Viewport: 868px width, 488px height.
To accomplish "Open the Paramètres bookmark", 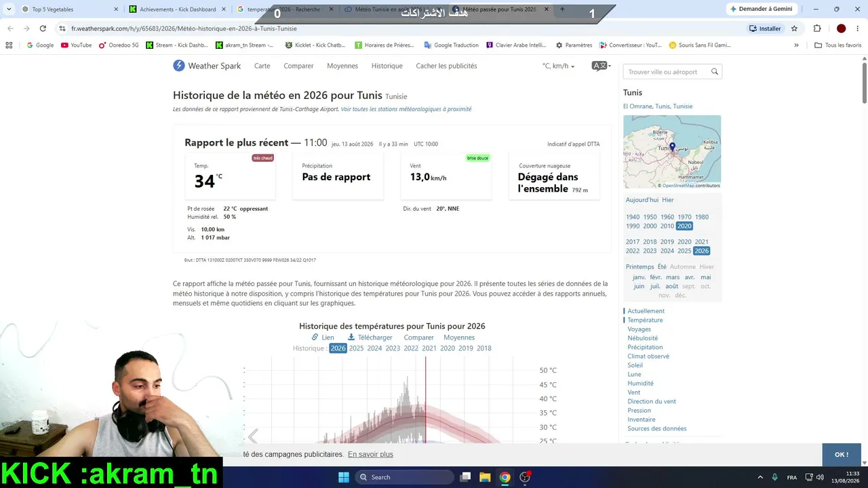I will tap(574, 45).
